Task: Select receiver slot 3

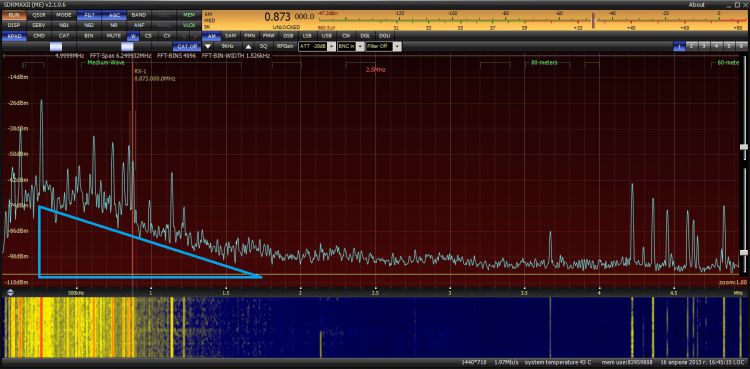Action: click(704, 46)
